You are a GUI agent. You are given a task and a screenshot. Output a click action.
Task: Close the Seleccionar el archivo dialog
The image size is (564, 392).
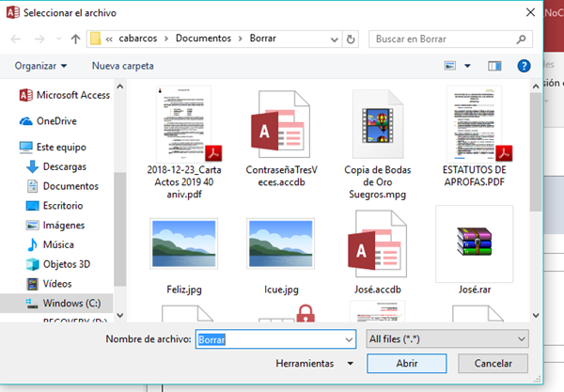click(530, 12)
